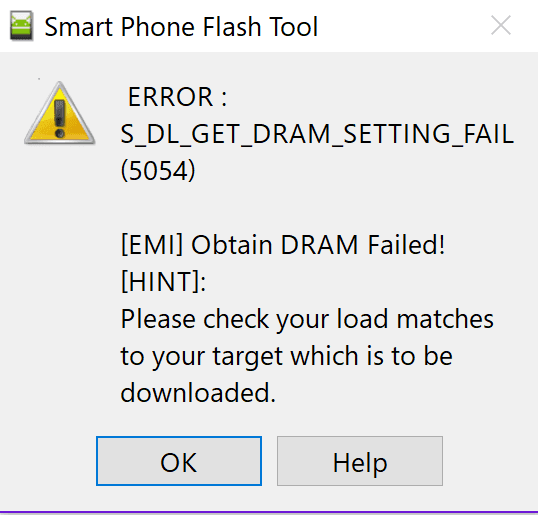Select the S_DL_GET_DRAM_SETTING_FAIL error name
This screenshot has width=538, height=515.
coord(317,134)
